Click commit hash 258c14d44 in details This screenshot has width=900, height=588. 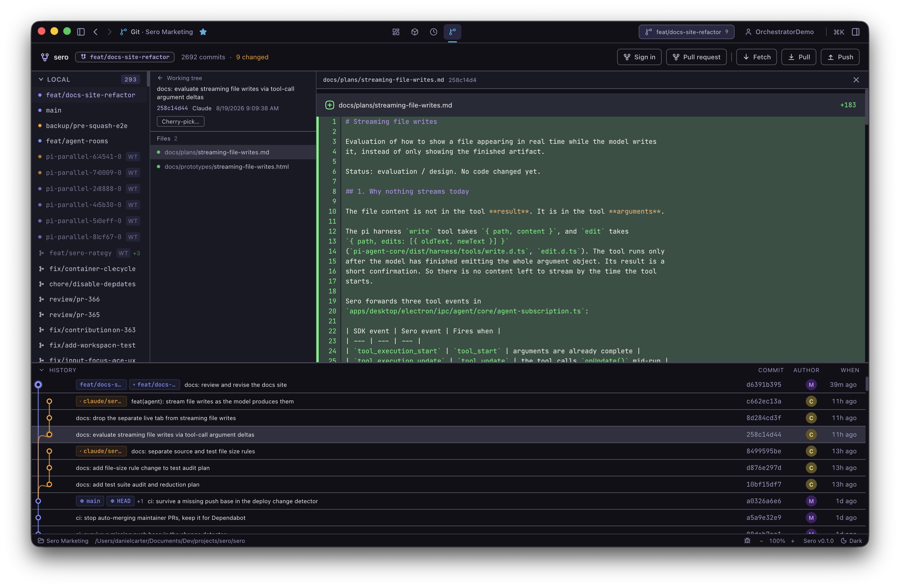[172, 108]
